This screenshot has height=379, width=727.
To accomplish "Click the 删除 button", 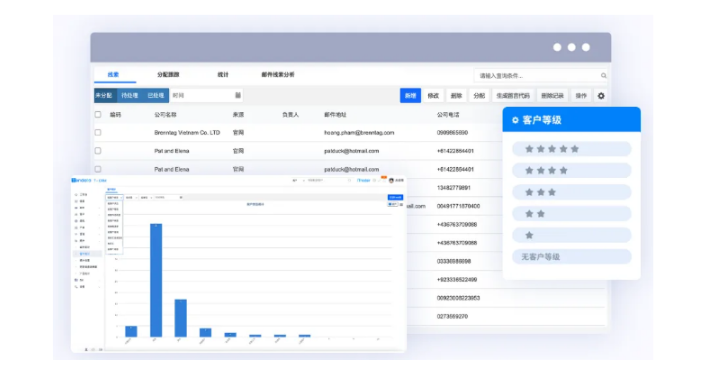I will 456,96.
